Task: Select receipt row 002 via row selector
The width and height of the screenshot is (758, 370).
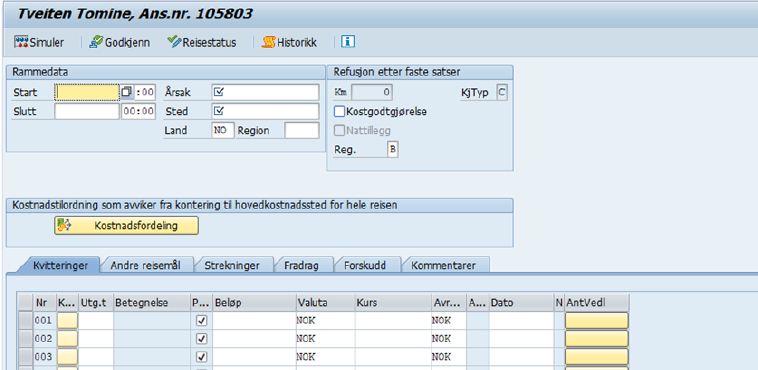Action: tap(25, 339)
